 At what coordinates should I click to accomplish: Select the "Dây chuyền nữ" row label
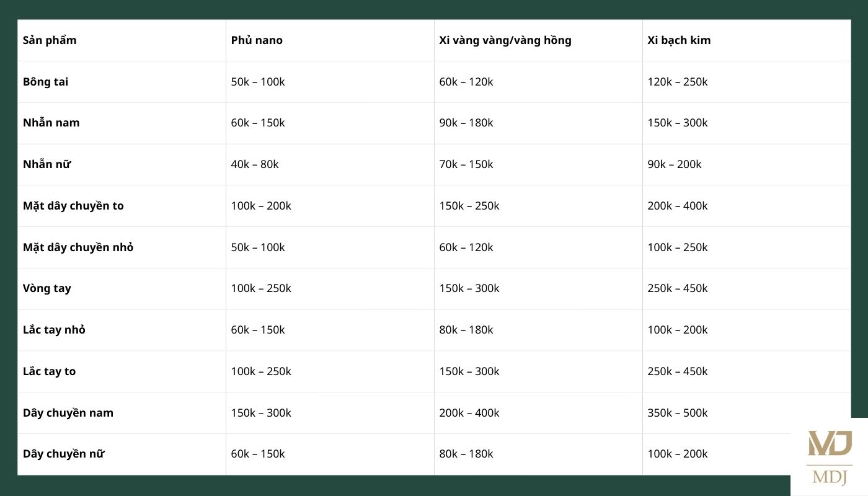coord(63,454)
